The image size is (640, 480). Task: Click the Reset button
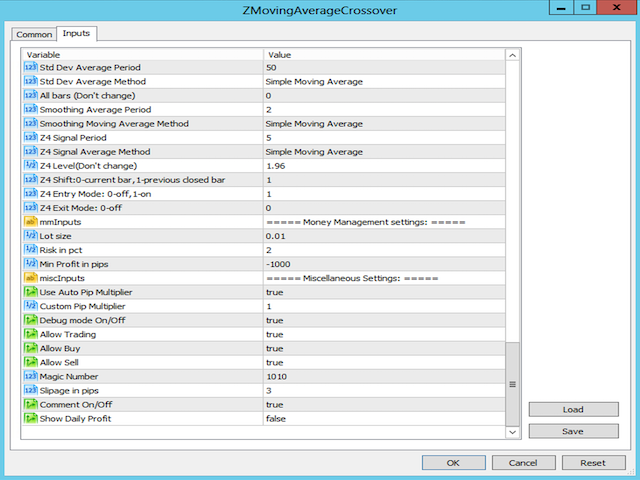(x=593, y=463)
